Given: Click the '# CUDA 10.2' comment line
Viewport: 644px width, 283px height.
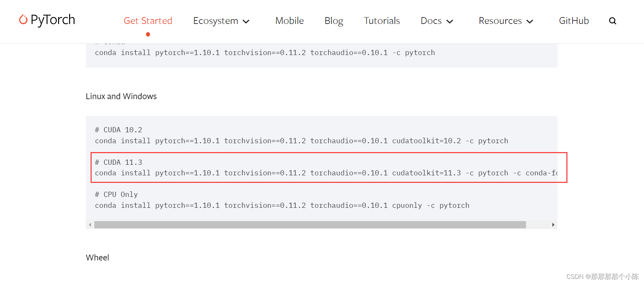Looking at the screenshot, I should pyautogui.click(x=118, y=130).
